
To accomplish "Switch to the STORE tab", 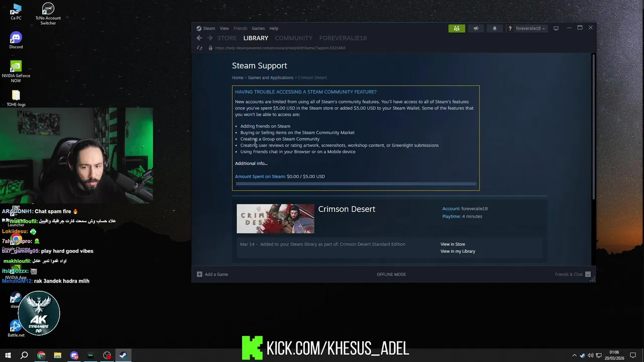I will pos(227,38).
